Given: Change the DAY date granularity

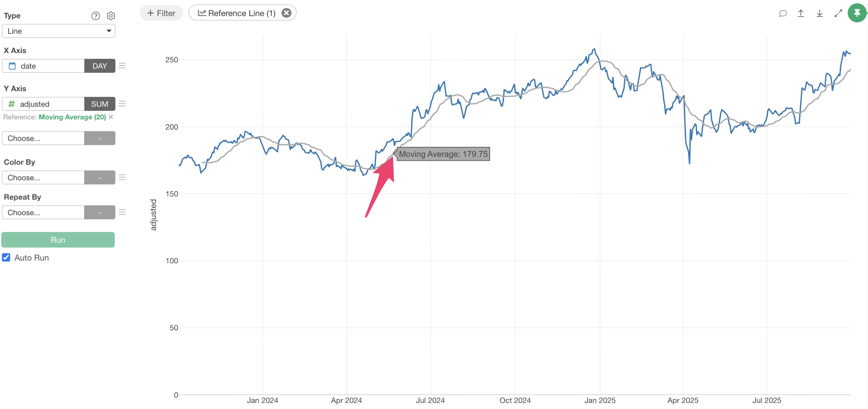Looking at the screenshot, I should coord(100,66).
